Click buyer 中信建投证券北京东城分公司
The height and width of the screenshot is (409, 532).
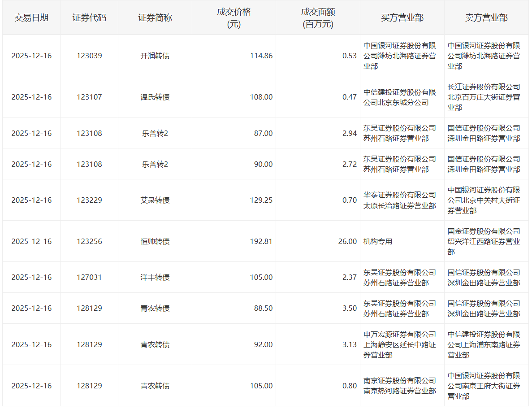400,97
